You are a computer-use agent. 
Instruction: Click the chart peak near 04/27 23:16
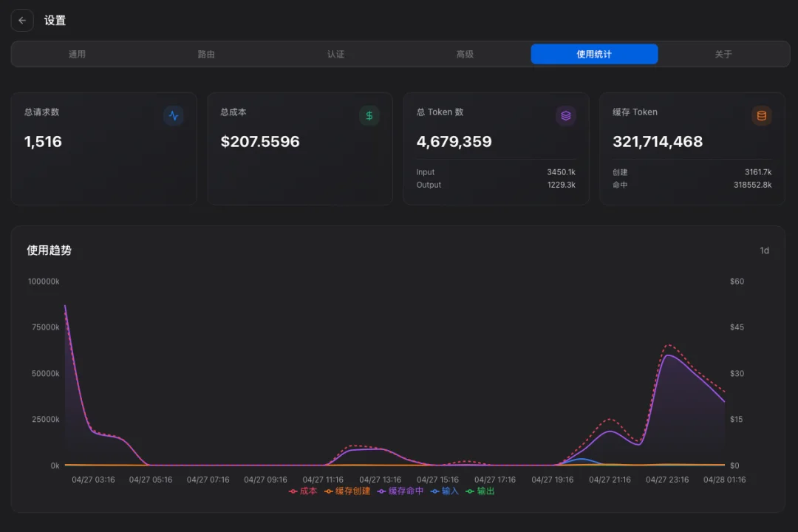pos(669,356)
